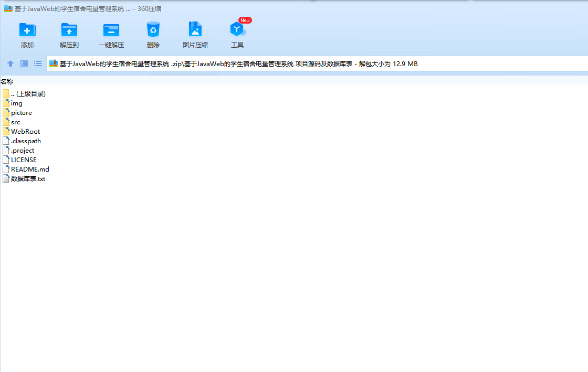Go up one level with the arrow icon
The height and width of the screenshot is (372, 588).
pyautogui.click(x=10, y=63)
